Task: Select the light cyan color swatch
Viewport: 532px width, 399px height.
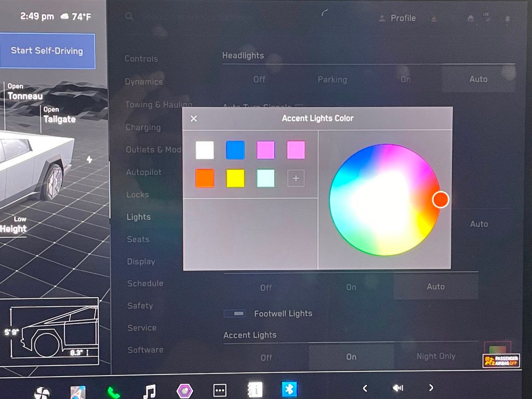Action: tap(265, 178)
